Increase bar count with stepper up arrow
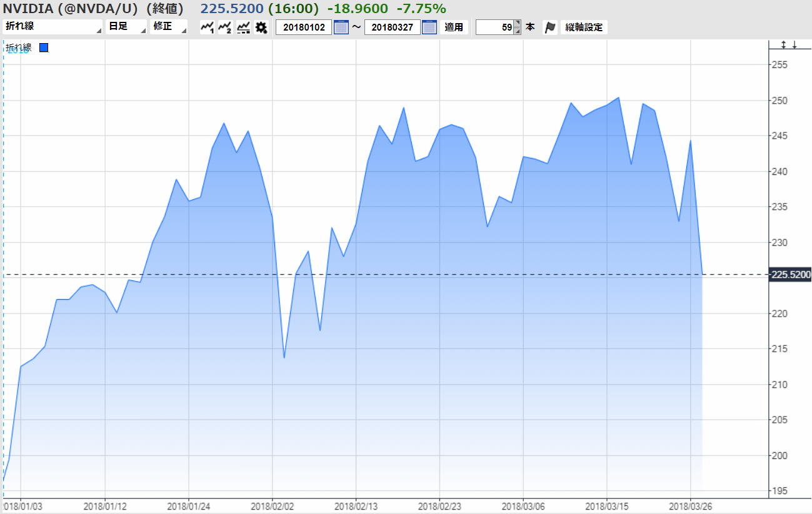The image size is (812, 514). click(517, 24)
